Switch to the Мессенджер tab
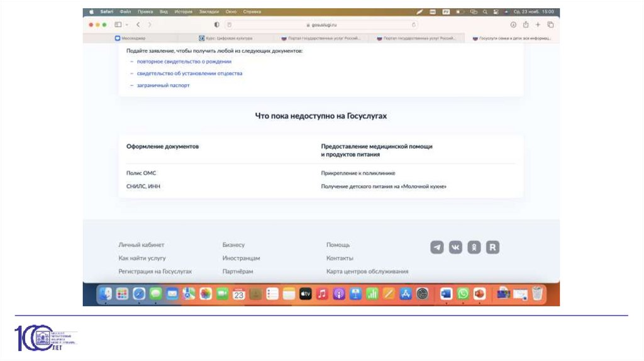The height and width of the screenshot is (361, 644). click(130, 38)
